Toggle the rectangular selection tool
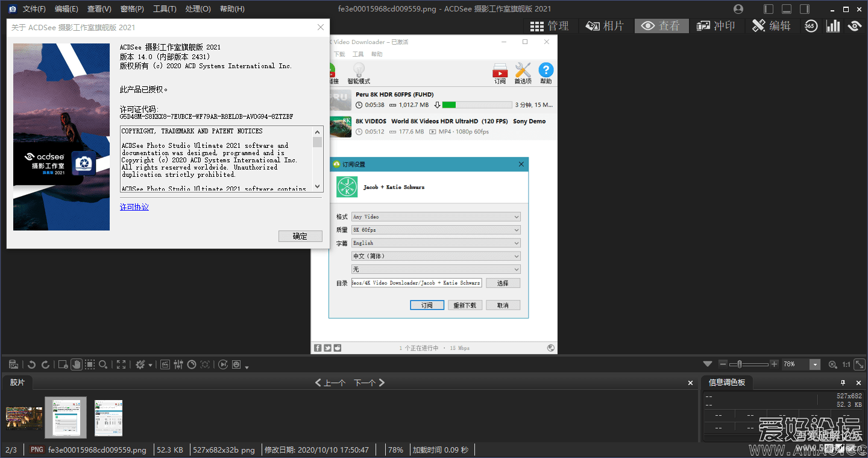 click(x=90, y=364)
